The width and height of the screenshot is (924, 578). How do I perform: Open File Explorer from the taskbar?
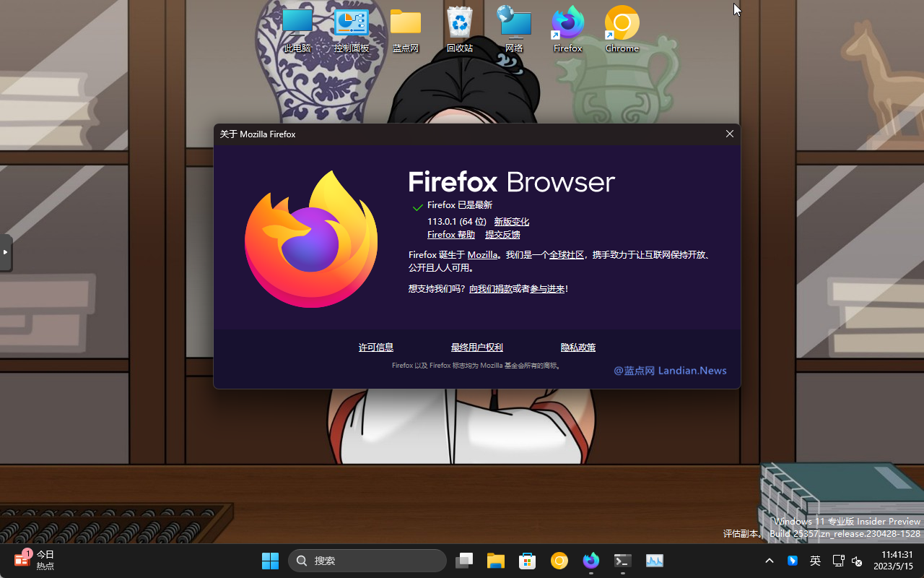tap(496, 561)
